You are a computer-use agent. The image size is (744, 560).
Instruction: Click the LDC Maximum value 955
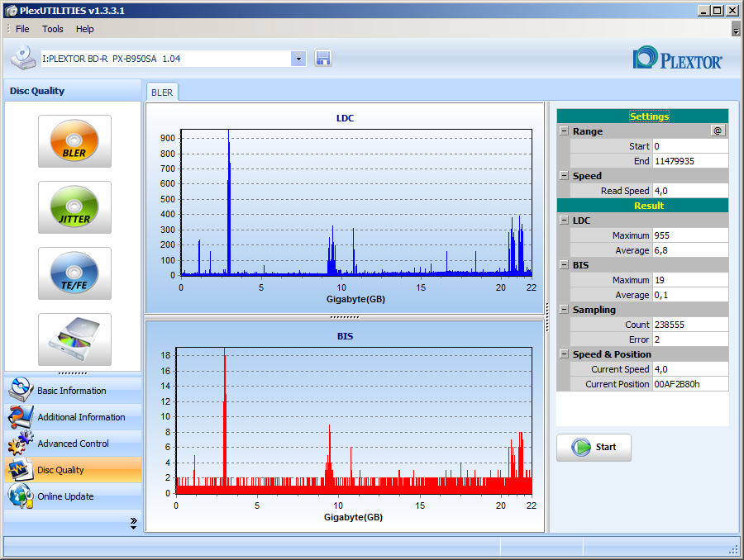[690, 235]
